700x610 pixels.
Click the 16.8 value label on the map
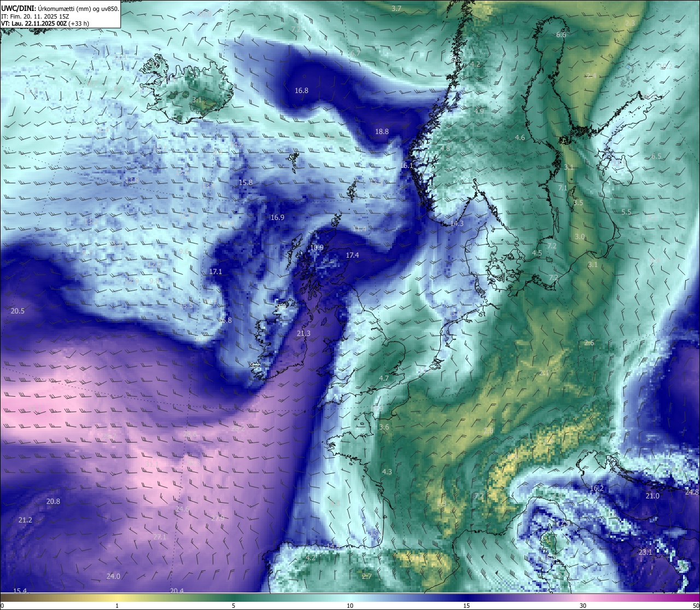pos(301,90)
